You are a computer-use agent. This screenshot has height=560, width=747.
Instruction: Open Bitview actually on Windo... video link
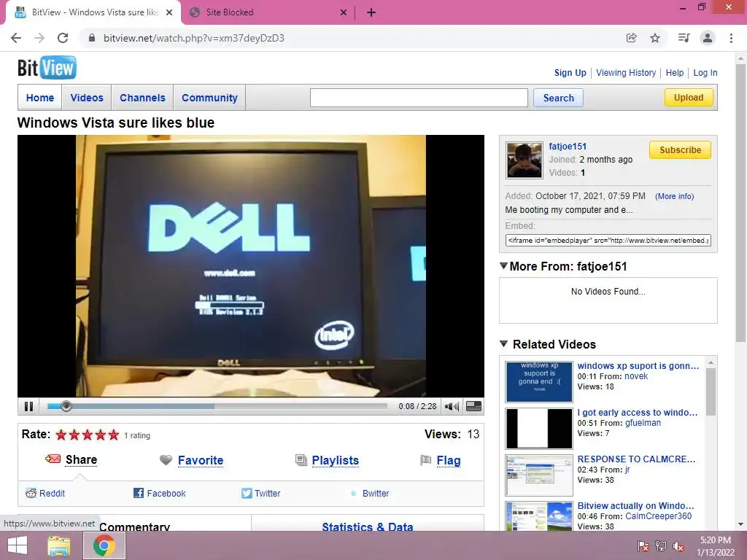(x=636, y=506)
